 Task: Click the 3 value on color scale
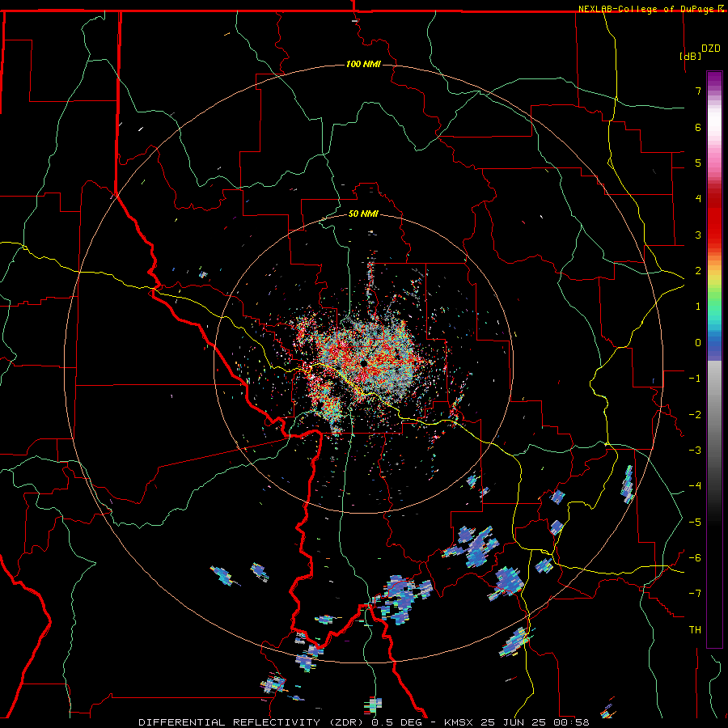point(698,235)
